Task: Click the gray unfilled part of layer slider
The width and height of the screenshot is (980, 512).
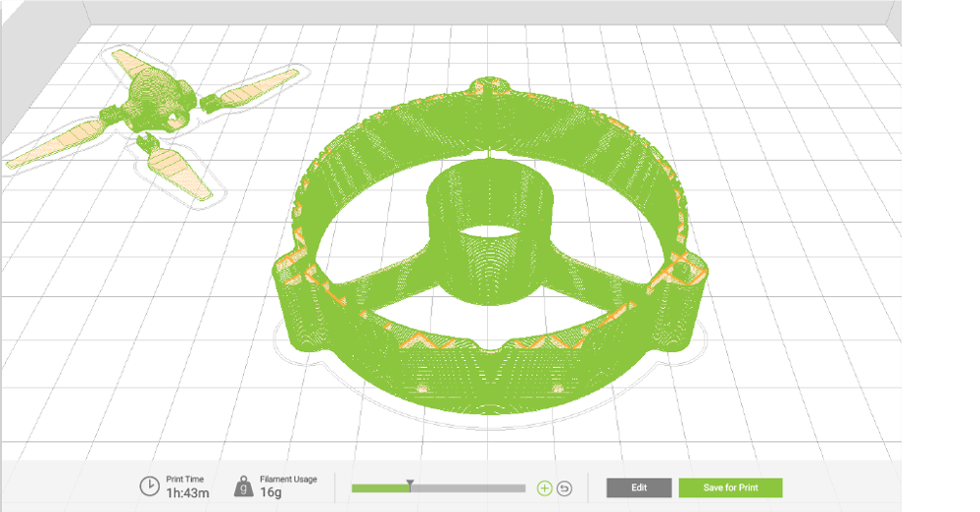Action: (x=468, y=488)
